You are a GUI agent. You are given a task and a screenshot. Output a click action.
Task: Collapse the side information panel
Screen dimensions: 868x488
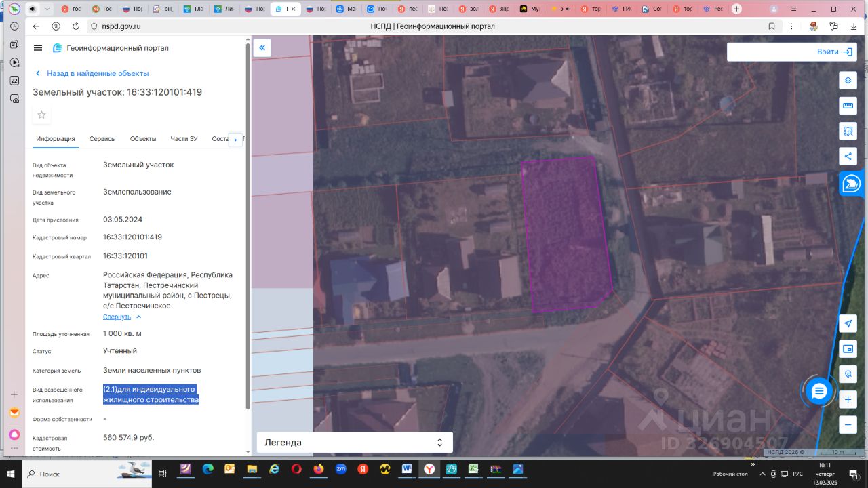pos(262,47)
